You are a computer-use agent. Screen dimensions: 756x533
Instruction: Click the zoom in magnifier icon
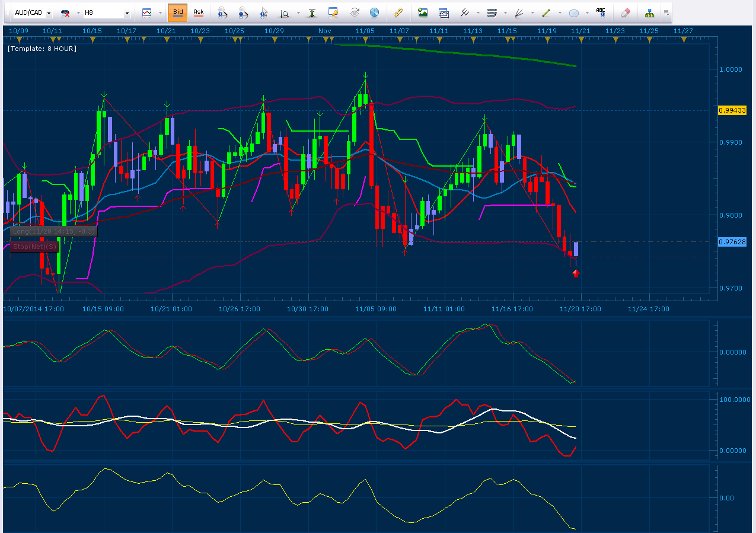222,12
